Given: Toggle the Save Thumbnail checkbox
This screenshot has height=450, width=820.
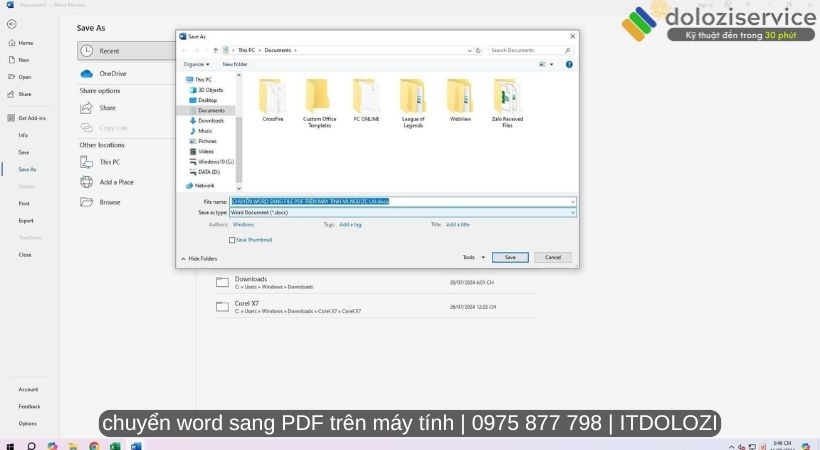Looking at the screenshot, I should pos(232,240).
